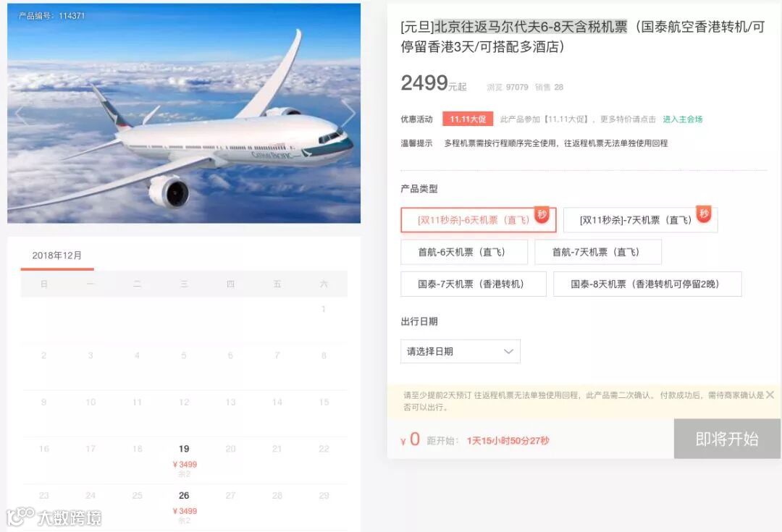782x532 pixels.
Task: Open the 请选择日期 travel date dropdown
Action: tap(461, 352)
